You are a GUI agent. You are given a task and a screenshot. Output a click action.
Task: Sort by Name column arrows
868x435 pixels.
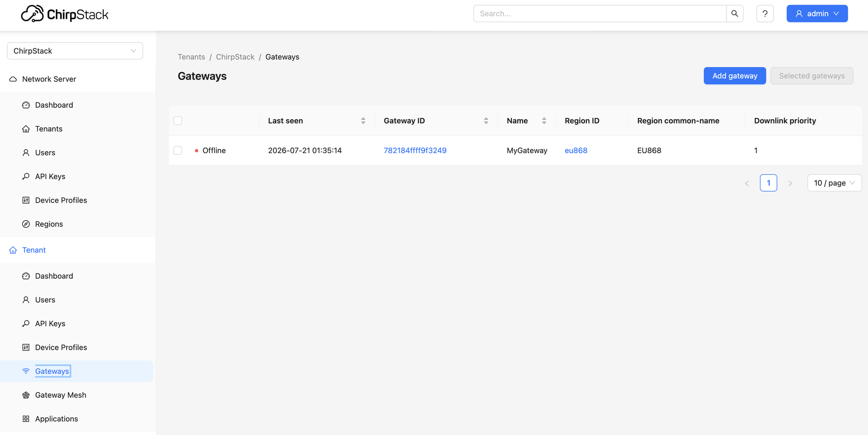pos(544,121)
